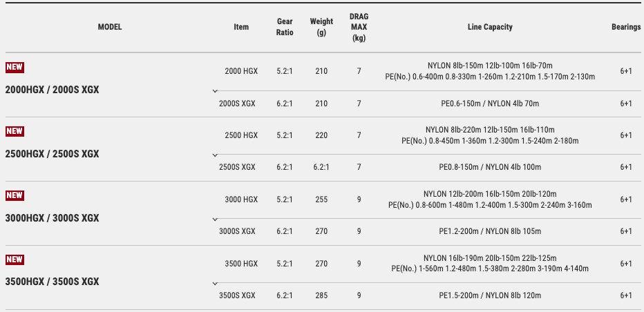Click the NEW badge above 2500HGX model
The height and width of the screenshot is (312, 644).
pos(15,131)
